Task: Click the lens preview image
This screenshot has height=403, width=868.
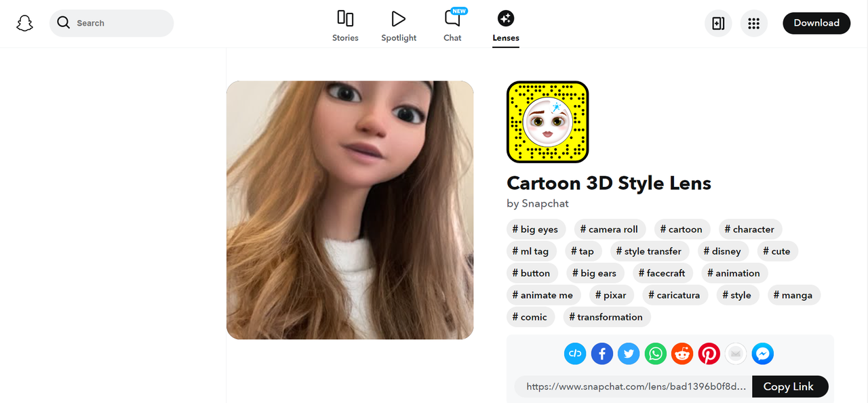Action: point(350,210)
